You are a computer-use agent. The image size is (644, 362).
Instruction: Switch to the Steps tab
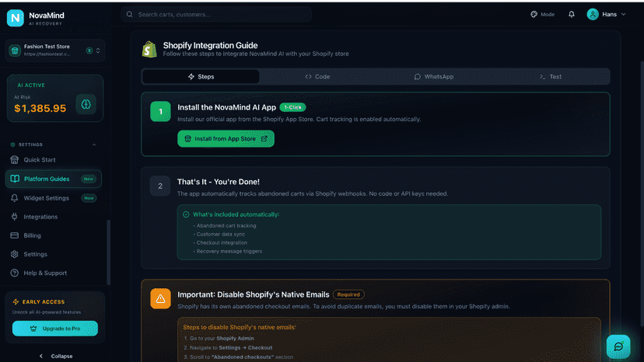coord(201,77)
